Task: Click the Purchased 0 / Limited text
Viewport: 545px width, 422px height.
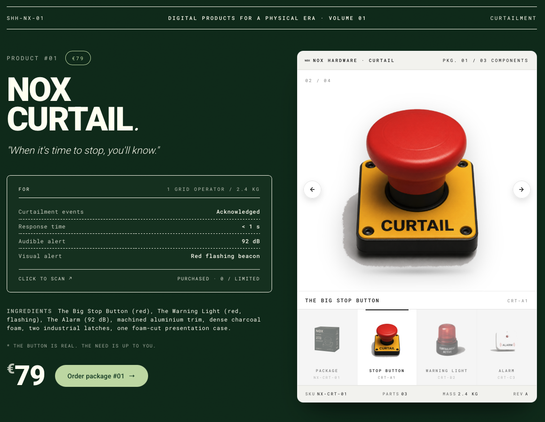Action: [218, 278]
